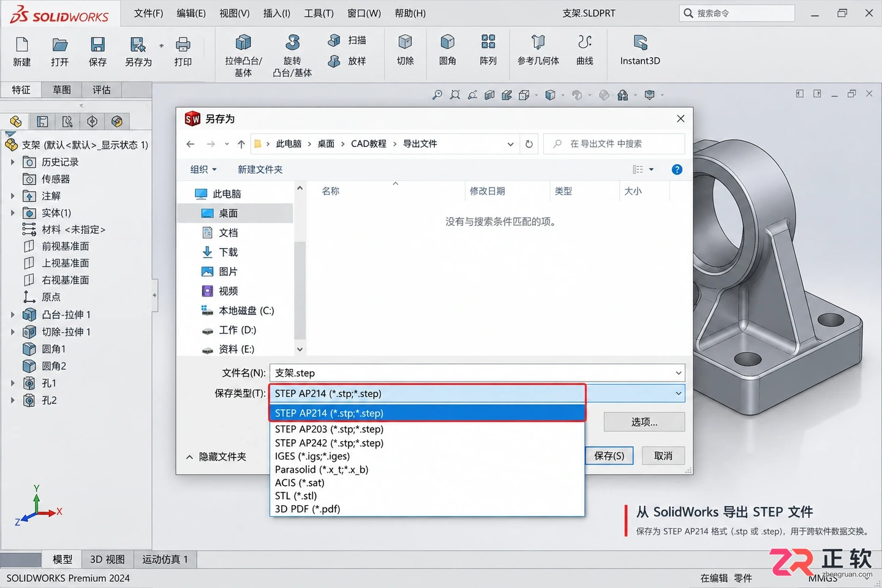Click 新建文件夹 new folder button
882x588 pixels.
[x=260, y=170]
